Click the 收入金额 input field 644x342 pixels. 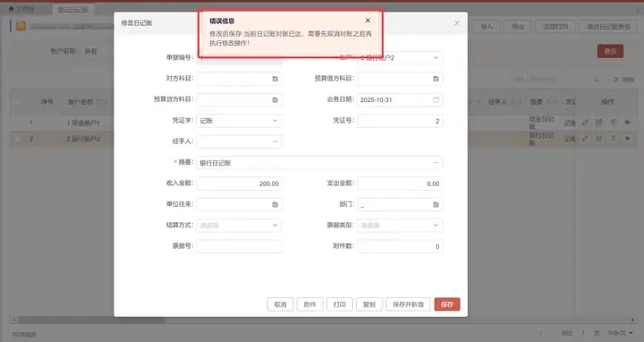coord(239,184)
